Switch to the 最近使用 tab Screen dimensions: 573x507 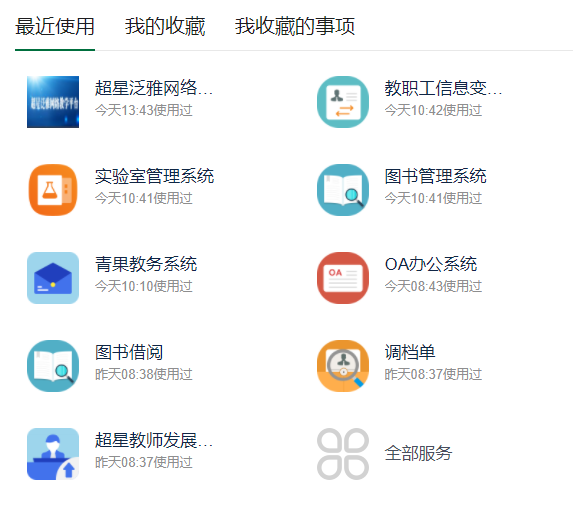point(55,26)
